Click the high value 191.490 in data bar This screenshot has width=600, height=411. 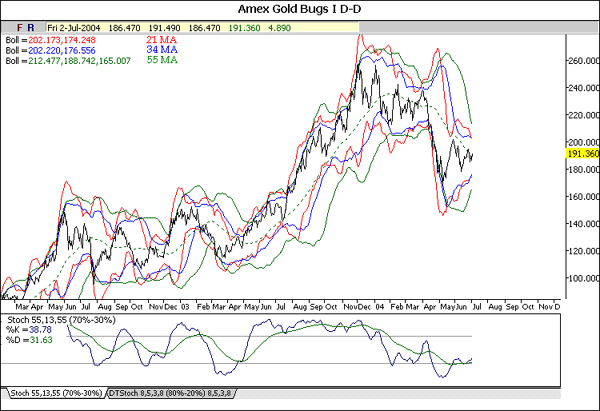click(x=164, y=28)
